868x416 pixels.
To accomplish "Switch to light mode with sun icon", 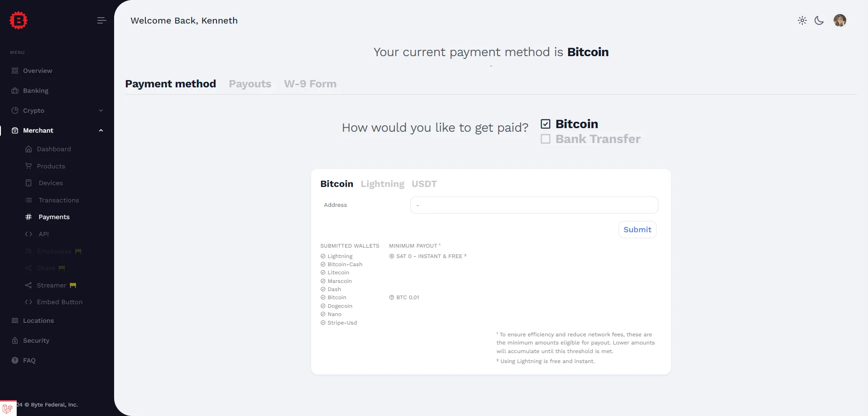I will [802, 20].
